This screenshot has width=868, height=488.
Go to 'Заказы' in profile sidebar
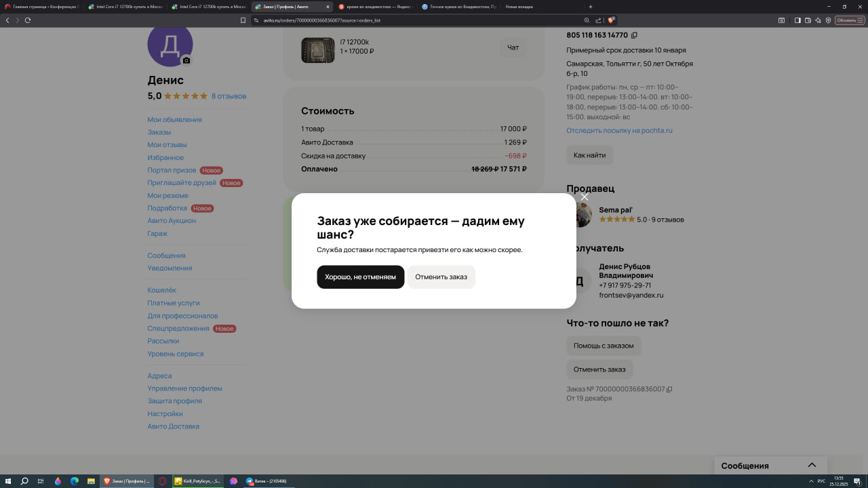pos(159,132)
